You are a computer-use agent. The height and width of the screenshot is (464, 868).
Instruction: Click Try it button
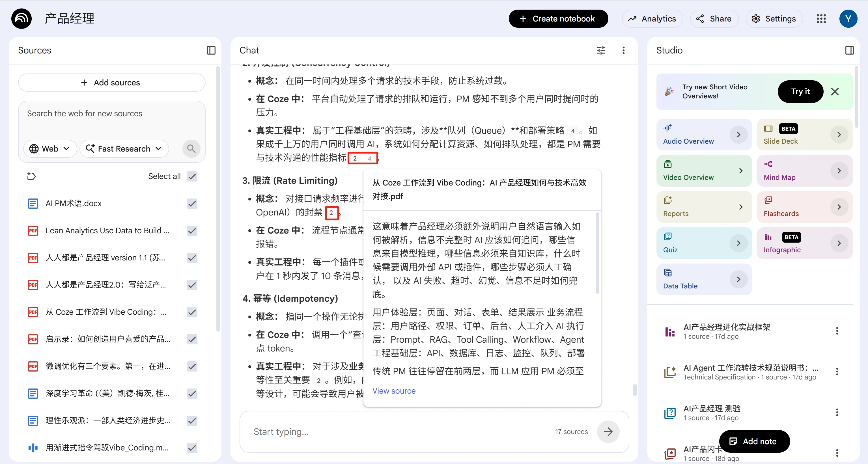tap(800, 92)
